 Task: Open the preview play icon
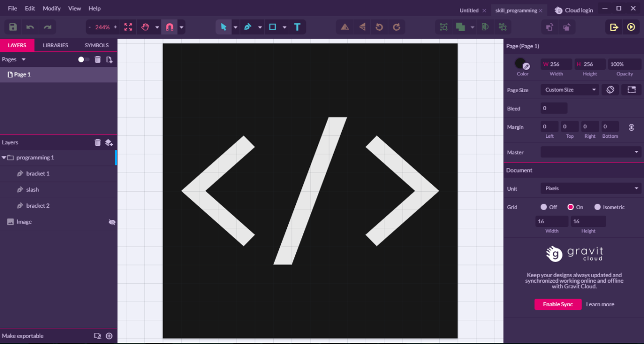point(631,27)
